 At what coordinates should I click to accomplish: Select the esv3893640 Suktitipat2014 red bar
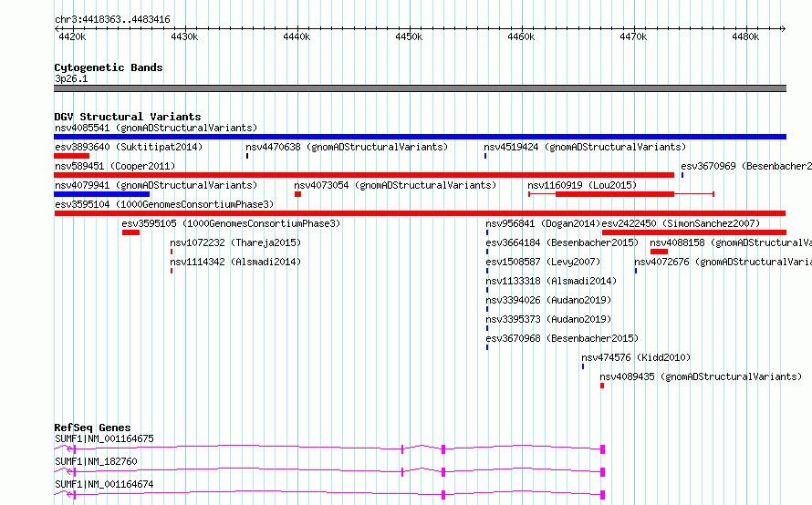point(71,156)
